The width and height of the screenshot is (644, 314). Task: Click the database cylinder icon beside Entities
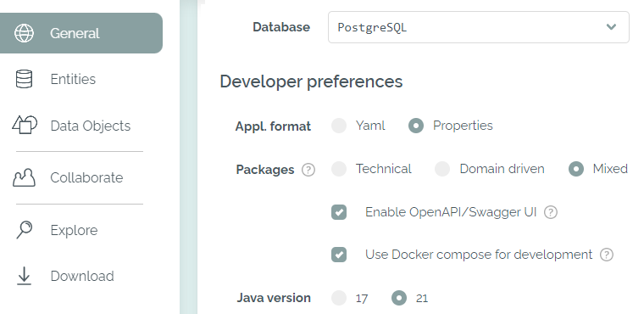24,79
